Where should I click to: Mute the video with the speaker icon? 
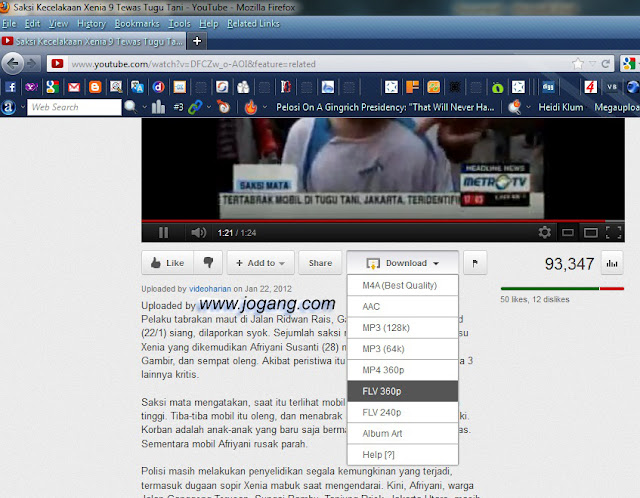coord(198,233)
